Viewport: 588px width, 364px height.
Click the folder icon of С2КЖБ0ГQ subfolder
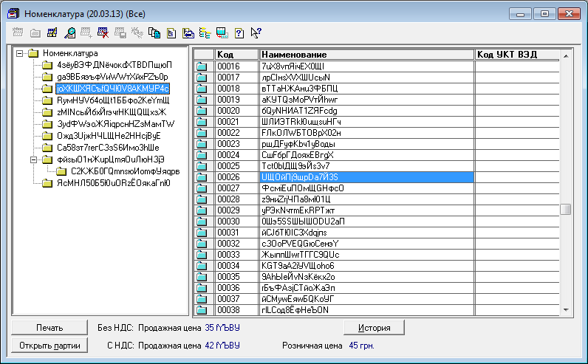point(61,172)
